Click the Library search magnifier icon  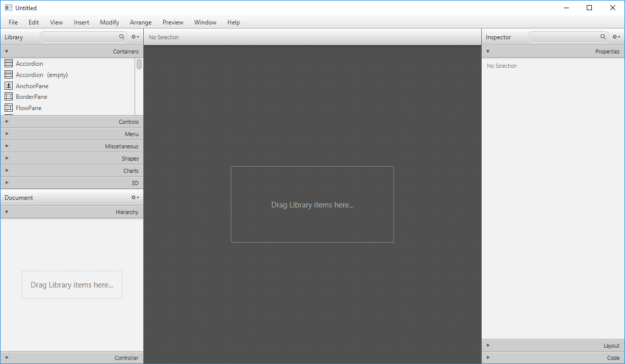click(x=121, y=37)
